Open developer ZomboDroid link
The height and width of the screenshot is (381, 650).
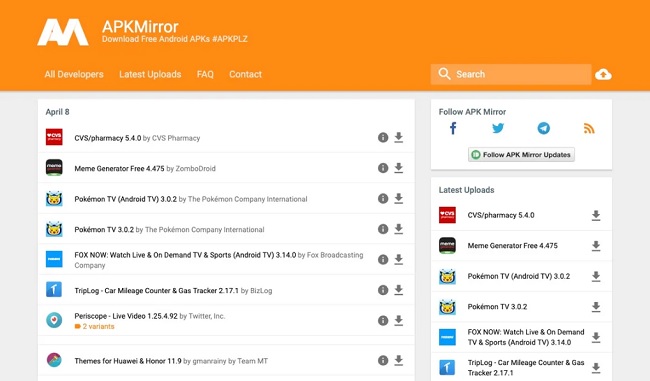coord(196,169)
